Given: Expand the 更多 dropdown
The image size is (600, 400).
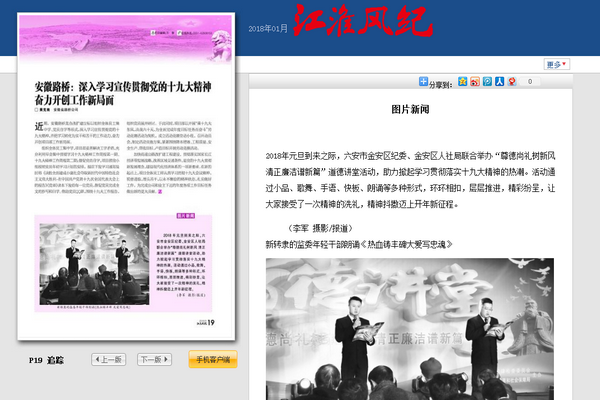Looking at the screenshot, I should coord(555,64).
